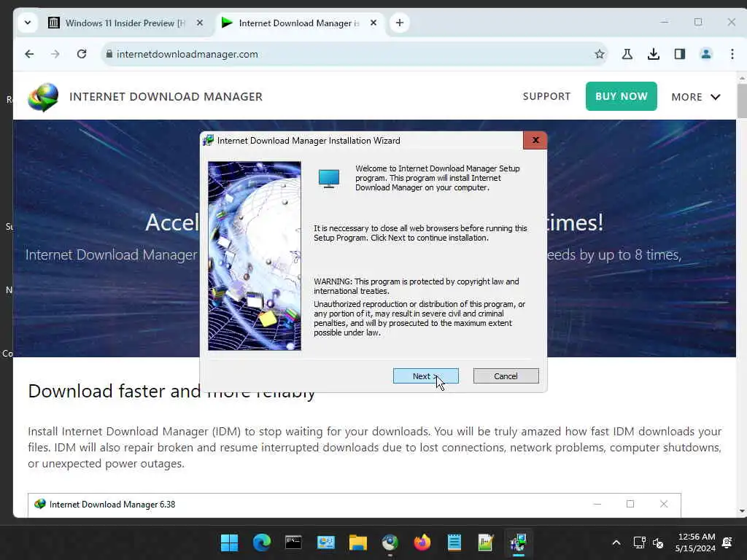
Task: Click the muted volume tray icon
Action: coord(658,542)
